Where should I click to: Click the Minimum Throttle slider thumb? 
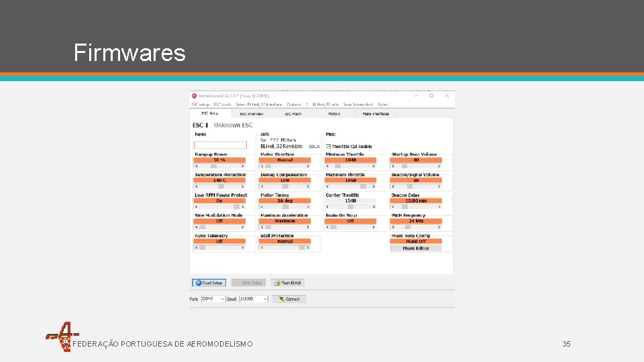click(x=337, y=166)
